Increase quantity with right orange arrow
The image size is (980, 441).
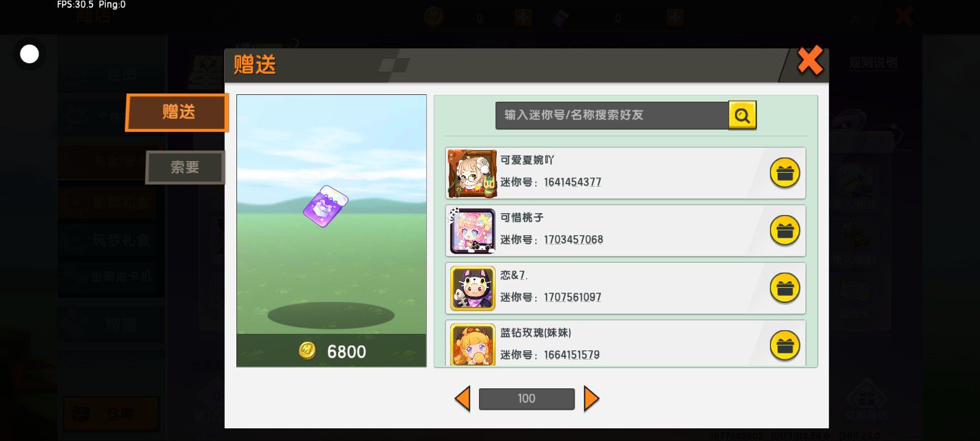591,399
